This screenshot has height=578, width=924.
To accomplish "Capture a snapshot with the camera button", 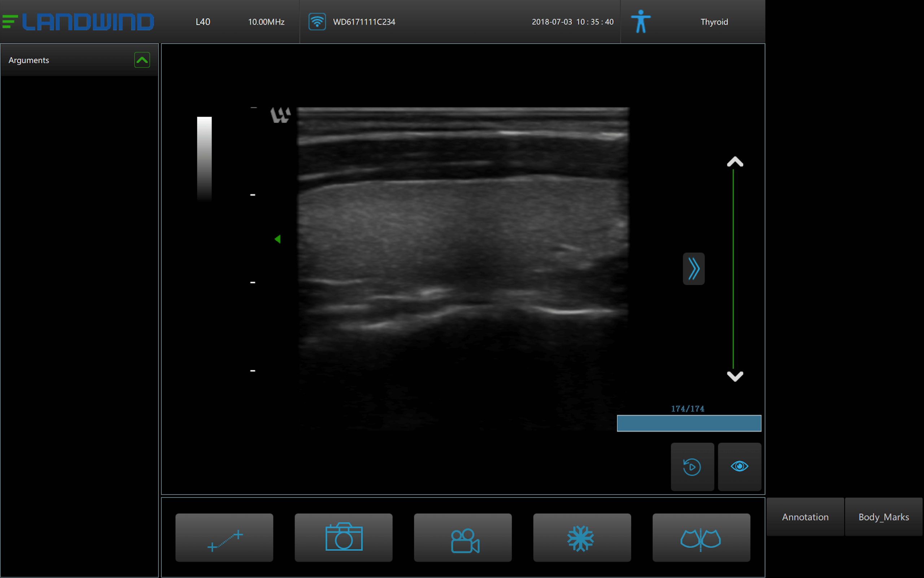I will (x=343, y=538).
